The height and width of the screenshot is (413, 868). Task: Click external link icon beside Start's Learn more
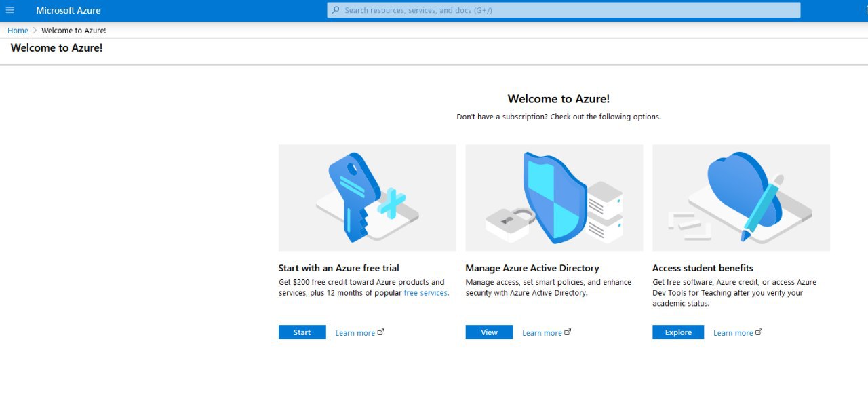pos(380,332)
